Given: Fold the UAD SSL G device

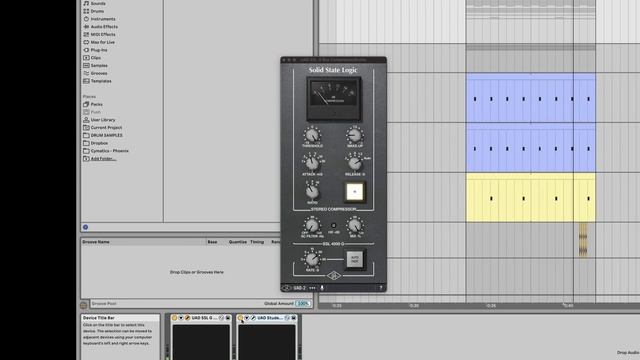Looking at the screenshot, I should click(x=181, y=318).
